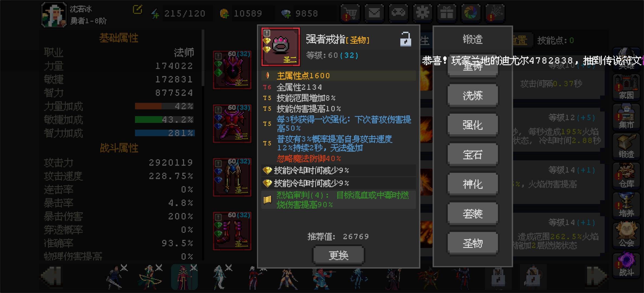The image size is (644, 293).
Task: Click the 智力加成 blue progress bar
Action: click(165, 133)
